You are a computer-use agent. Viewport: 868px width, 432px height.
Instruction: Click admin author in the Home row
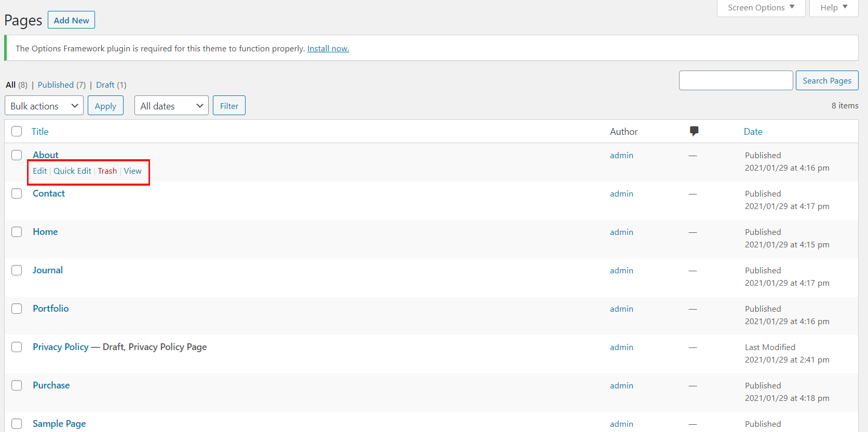621,232
